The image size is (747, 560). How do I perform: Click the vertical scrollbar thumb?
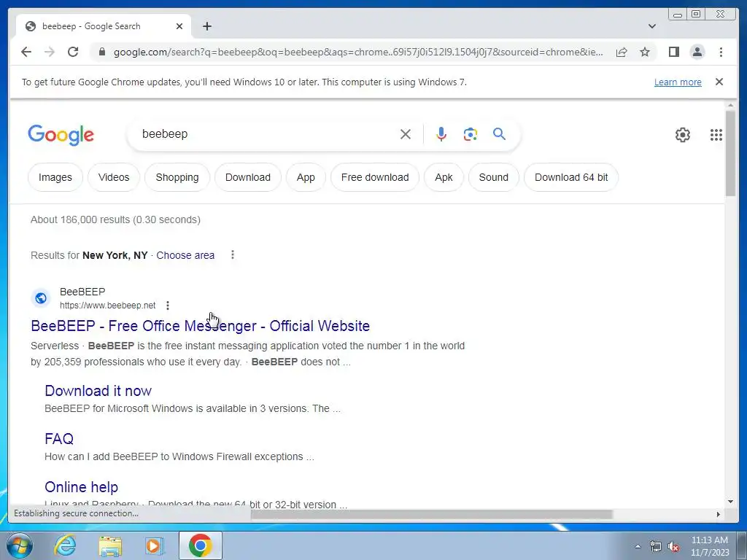pos(730,152)
